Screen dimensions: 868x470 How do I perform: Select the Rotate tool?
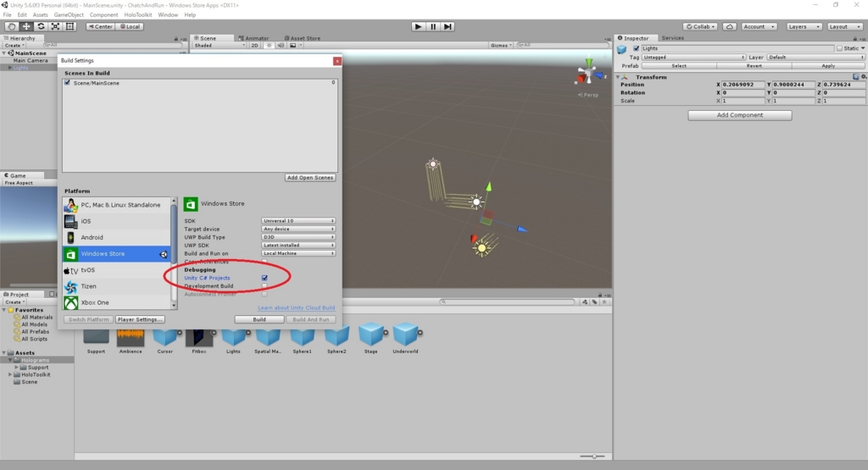pos(41,26)
